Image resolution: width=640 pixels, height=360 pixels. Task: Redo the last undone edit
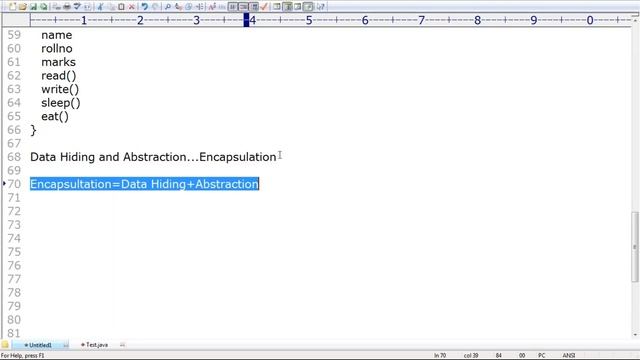155,7
